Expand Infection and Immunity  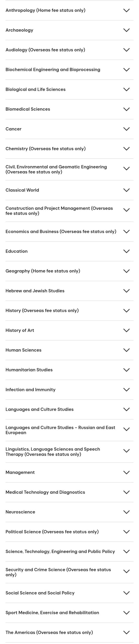pyautogui.click(x=69, y=389)
